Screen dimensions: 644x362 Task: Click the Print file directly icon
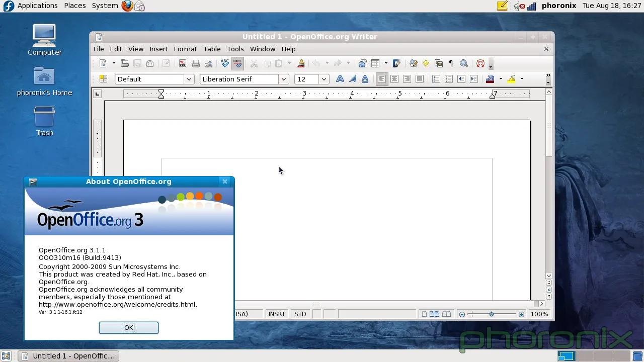pos(196,63)
